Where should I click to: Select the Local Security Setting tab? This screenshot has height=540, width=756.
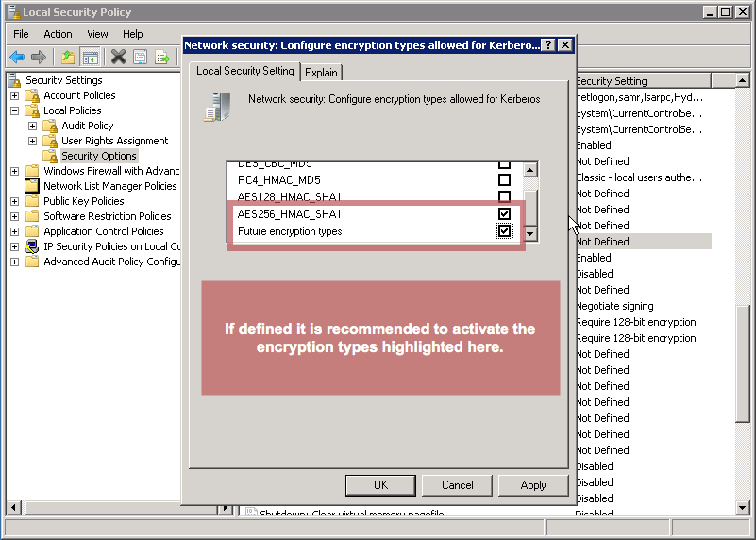245,71
